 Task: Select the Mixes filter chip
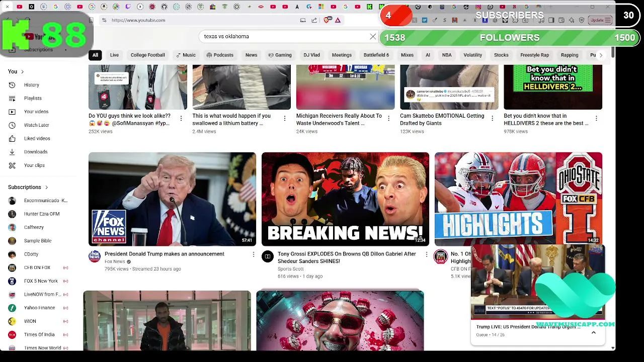(x=407, y=55)
